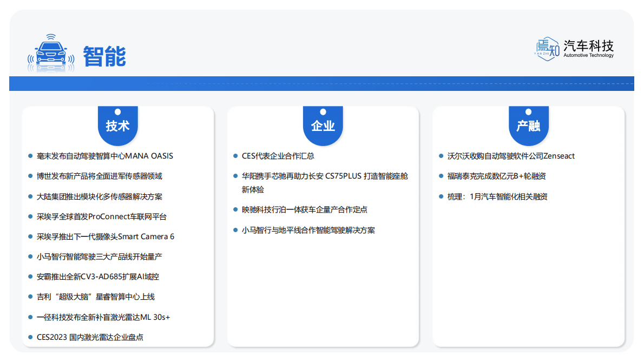644x362 pixels.
Task: Open CES代表企业合作汇总 link
Action: pos(278,156)
